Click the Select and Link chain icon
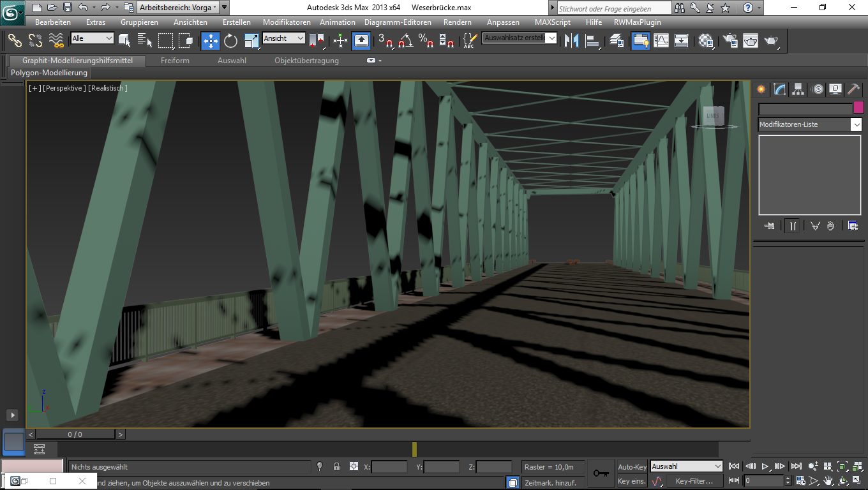 coord(15,41)
